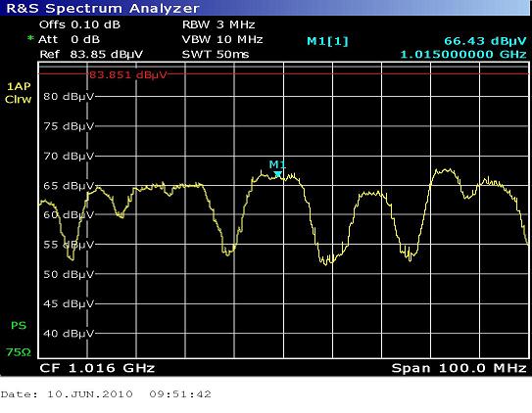The width and height of the screenshot is (532, 413).
Task: Click the M1 label above the marker
Action: pos(277,164)
